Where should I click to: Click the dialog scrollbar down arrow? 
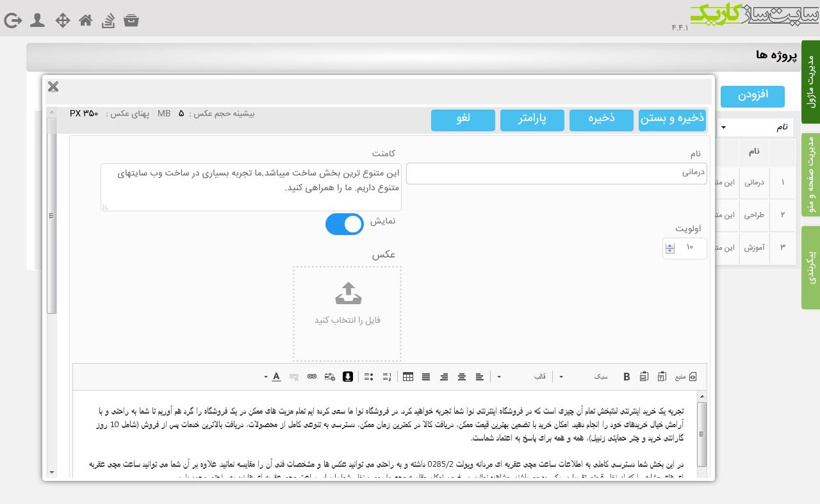click(52, 473)
